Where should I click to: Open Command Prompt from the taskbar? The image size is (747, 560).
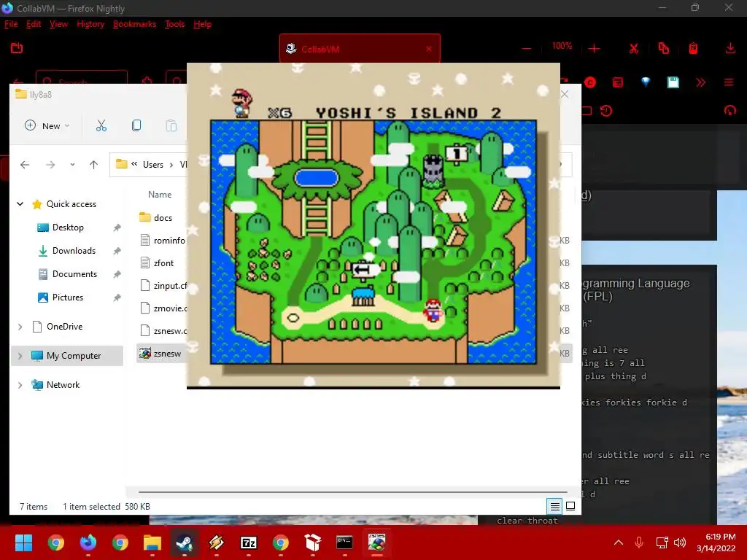point(344,542)
